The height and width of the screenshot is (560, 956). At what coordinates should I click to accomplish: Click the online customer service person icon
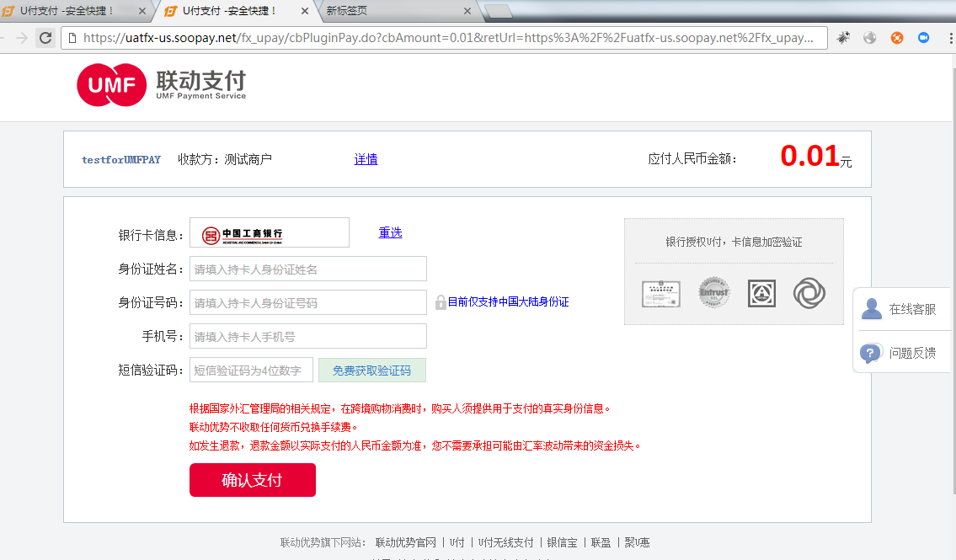871,308
